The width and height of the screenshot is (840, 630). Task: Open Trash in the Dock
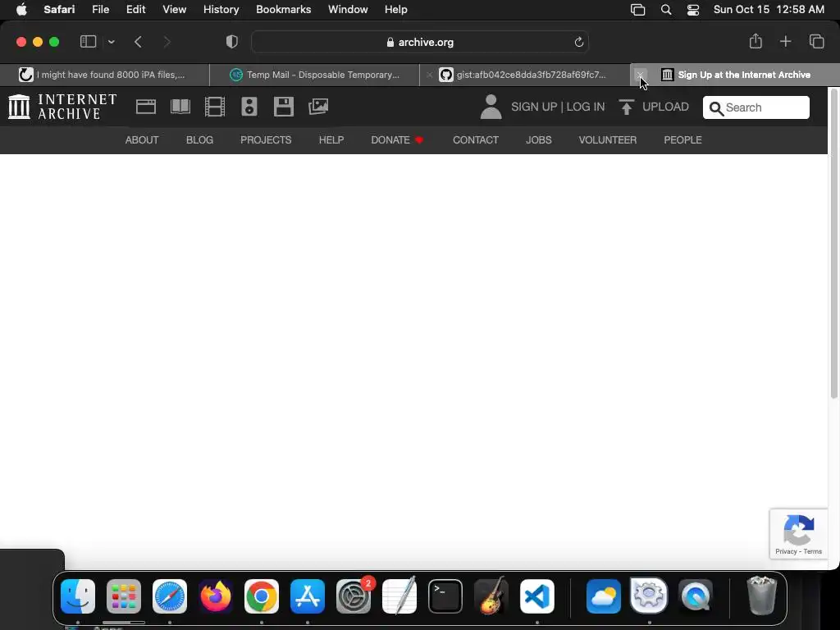762,596
